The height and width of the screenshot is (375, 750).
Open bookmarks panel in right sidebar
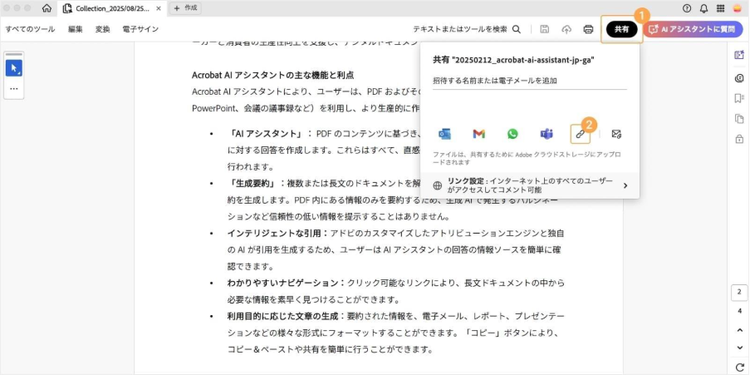tap(739, 98)
